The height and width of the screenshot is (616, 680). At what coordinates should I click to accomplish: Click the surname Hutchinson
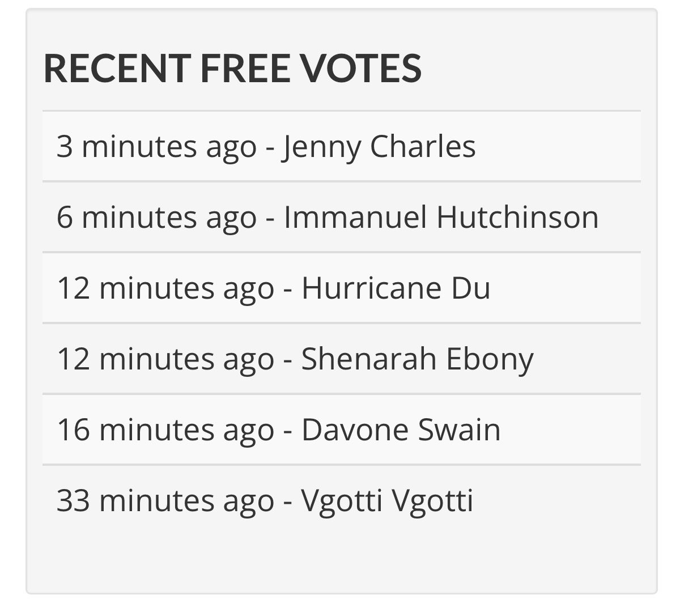[517, 217]
